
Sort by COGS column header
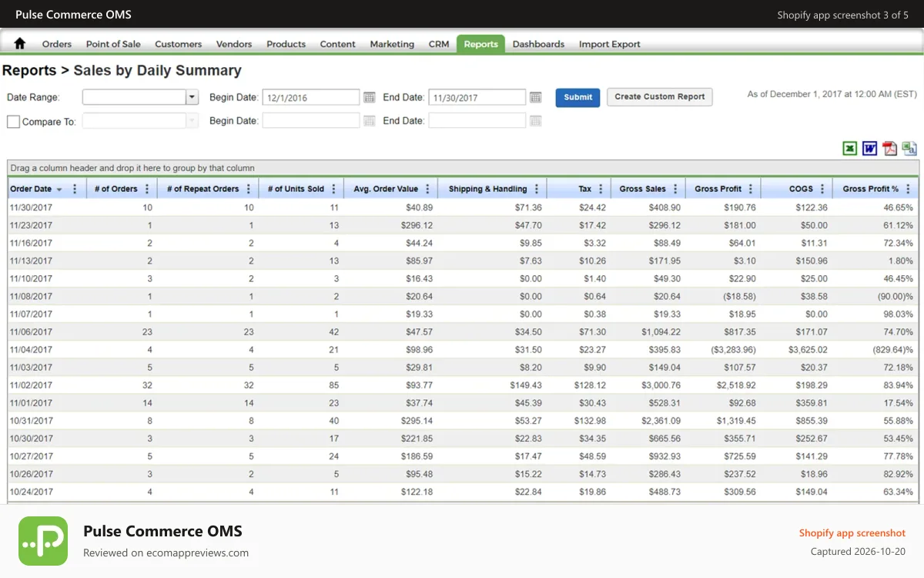(x=801, y=189)
